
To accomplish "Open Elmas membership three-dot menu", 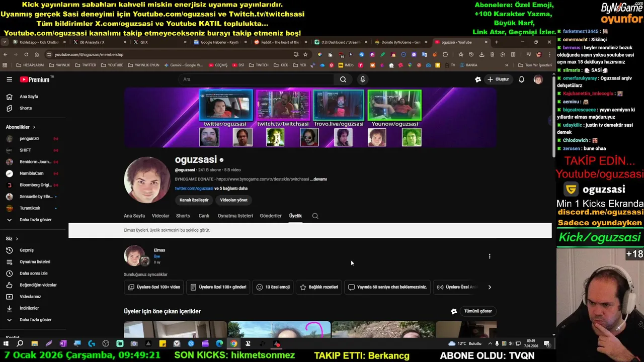I will tap(489, 256).
